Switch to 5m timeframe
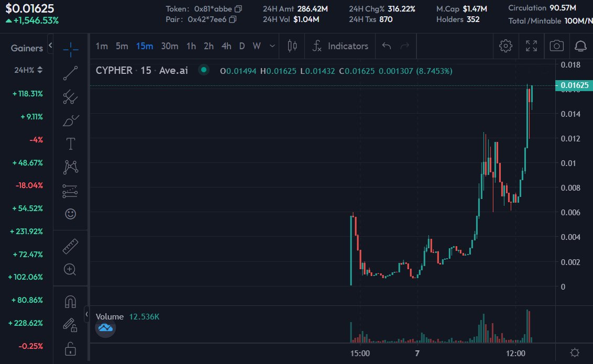The height and width of the screenshot is (364, 593). [x=122, y=46]
